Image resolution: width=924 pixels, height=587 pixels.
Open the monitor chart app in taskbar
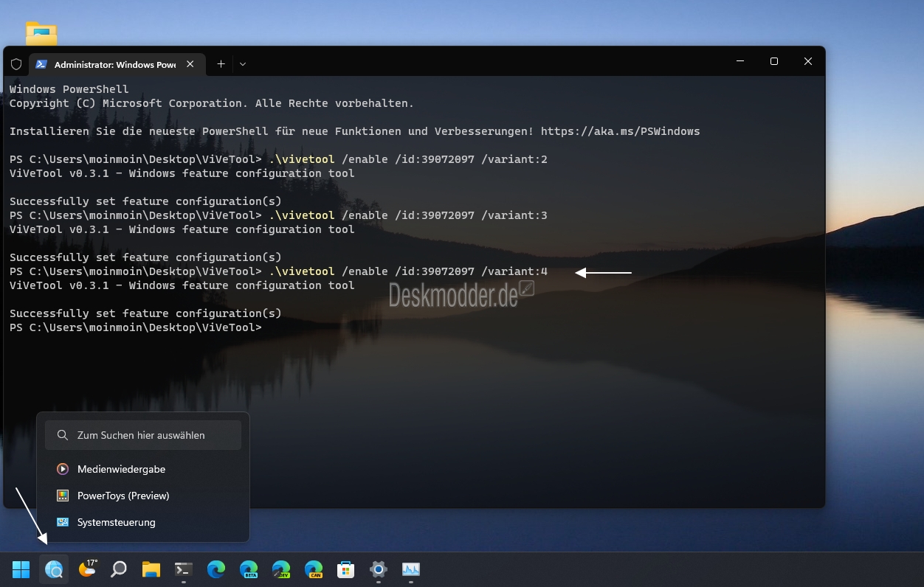411,569
